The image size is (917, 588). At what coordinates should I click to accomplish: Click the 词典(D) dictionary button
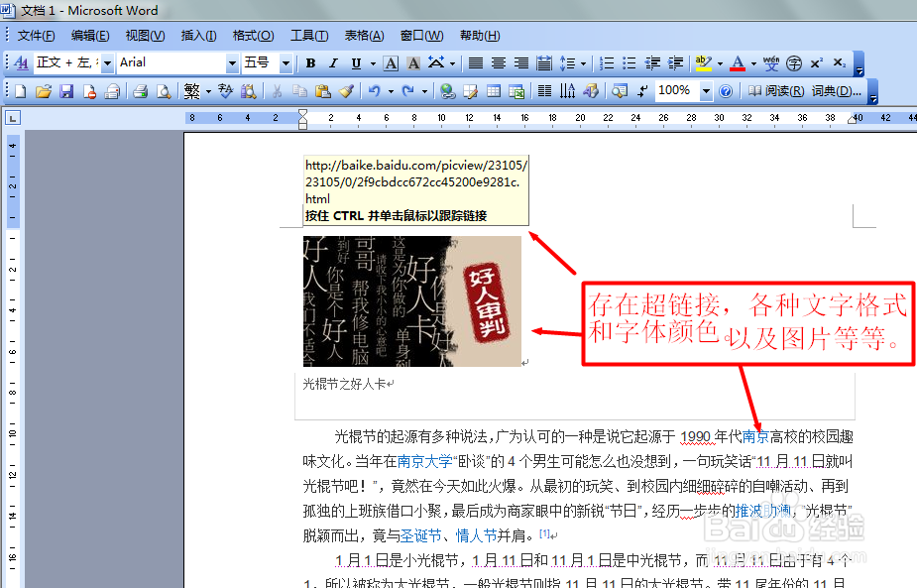pos(837,91)
